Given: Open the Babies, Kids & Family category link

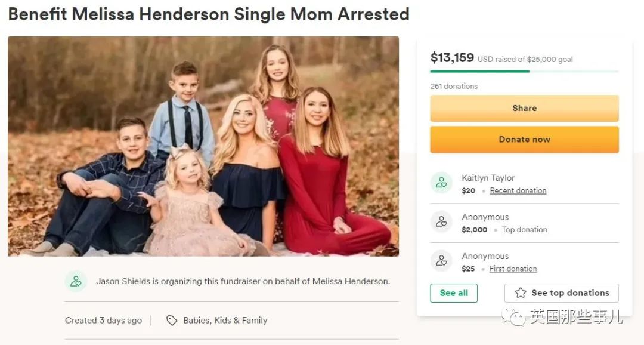Looking at the screenshot, I should click(x=225, y=321).
